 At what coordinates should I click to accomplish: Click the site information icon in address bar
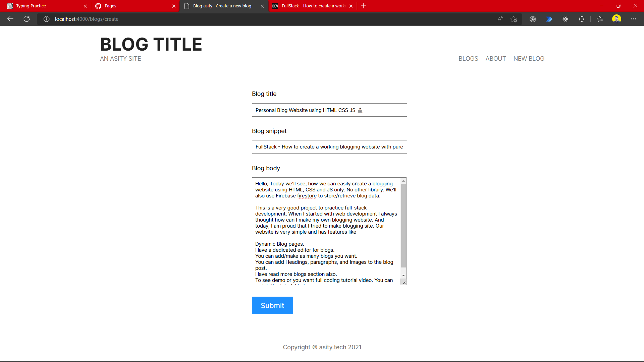(46, 19)
